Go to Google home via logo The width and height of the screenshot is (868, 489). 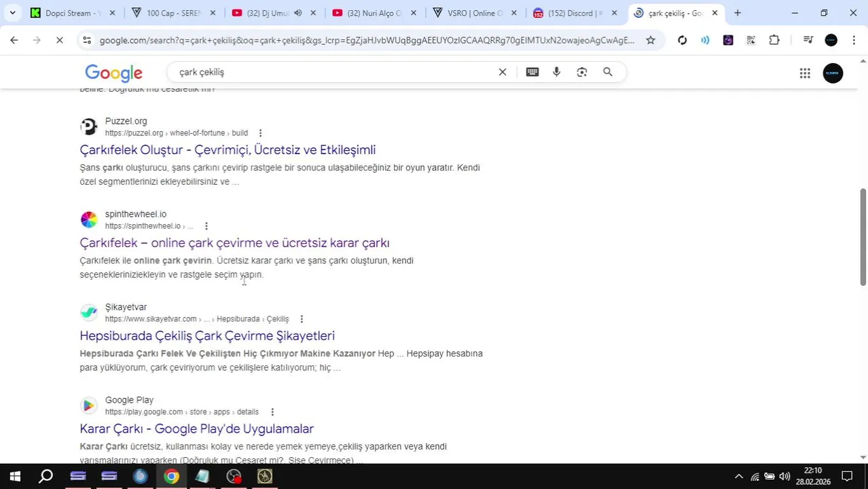coord(113,73)
